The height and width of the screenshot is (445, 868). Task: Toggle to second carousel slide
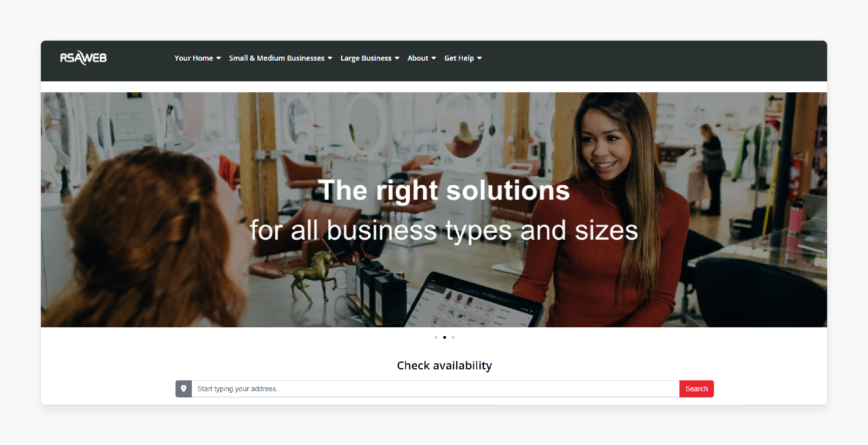pos(444,338)
